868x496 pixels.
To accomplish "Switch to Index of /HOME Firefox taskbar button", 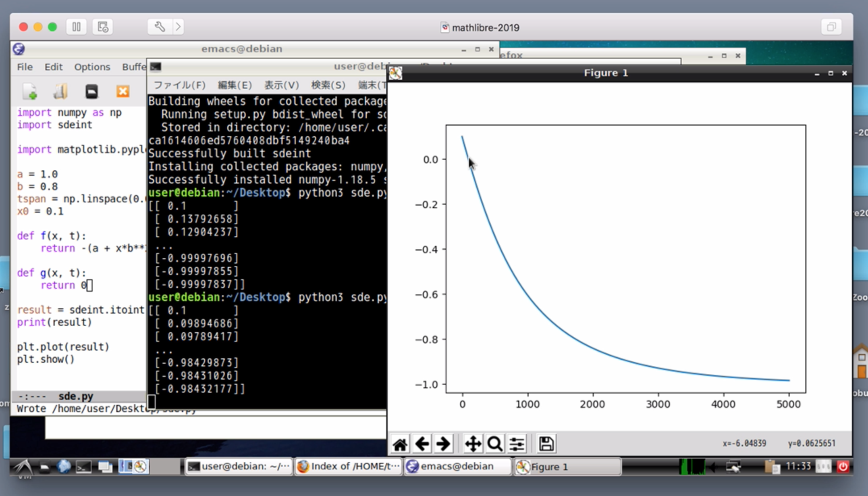I will [348, 467].
